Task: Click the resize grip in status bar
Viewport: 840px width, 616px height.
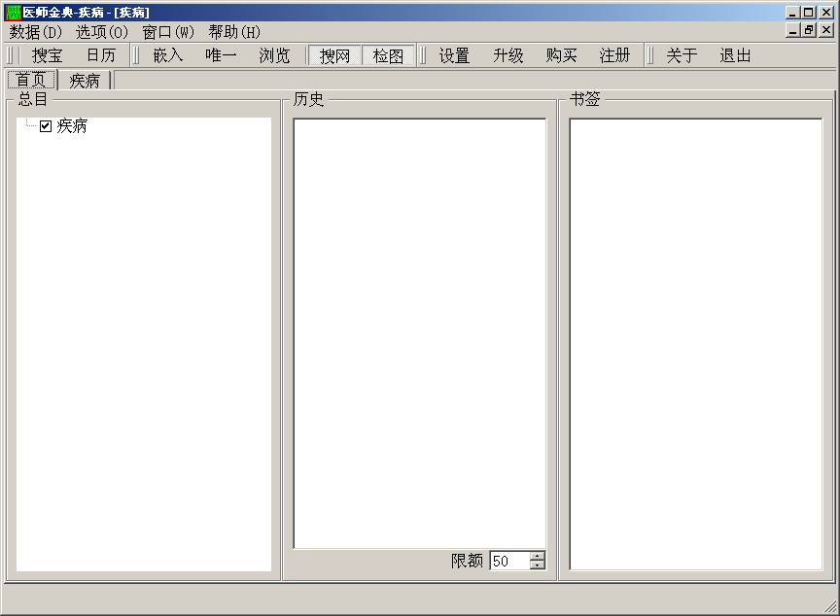Action: coord(830,606)
